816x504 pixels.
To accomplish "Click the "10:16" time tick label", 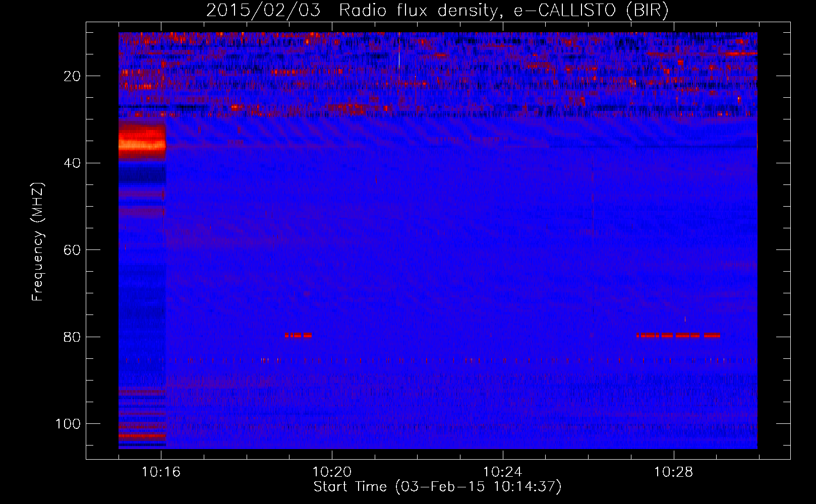I will (161, 472).
